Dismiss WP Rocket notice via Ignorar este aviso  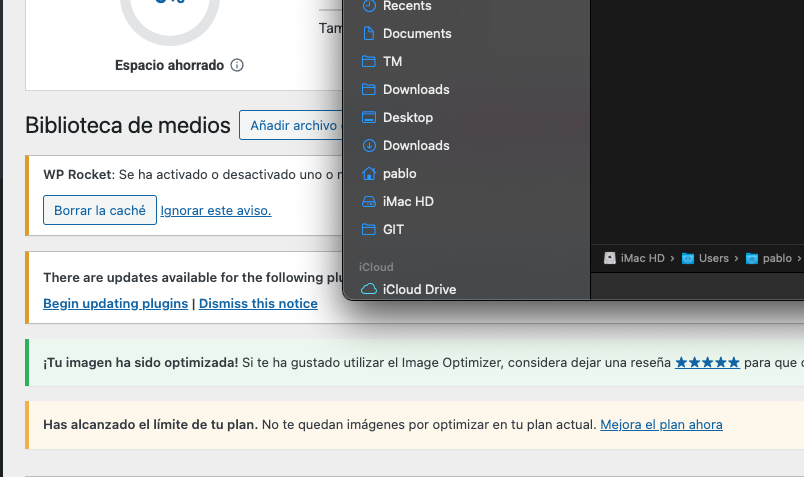click(216, 211)
